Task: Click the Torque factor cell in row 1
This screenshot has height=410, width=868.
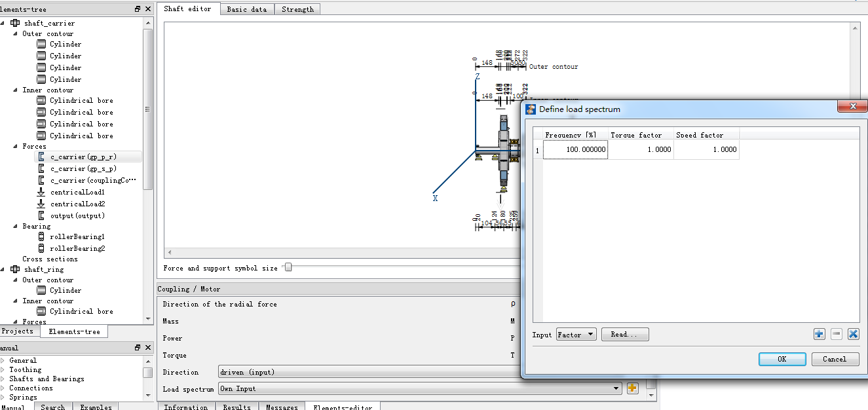Action: [x=641, y=149]
